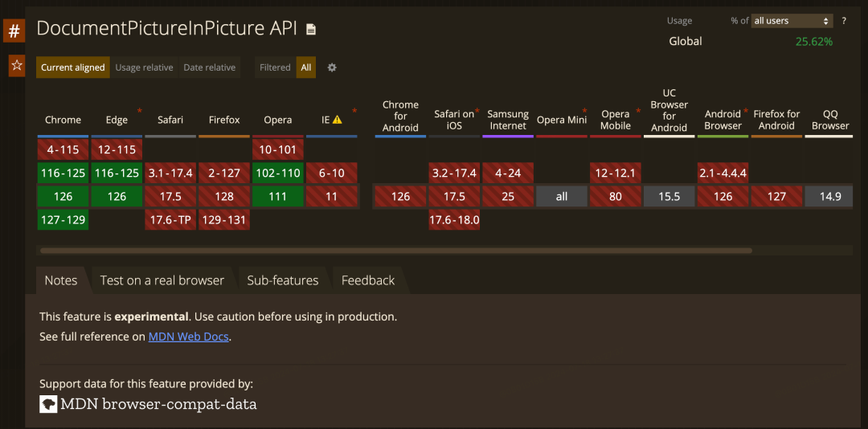This screenshot has width=868, height=429.
Task: Open the Sub-features tab
Action: [283, 280]
